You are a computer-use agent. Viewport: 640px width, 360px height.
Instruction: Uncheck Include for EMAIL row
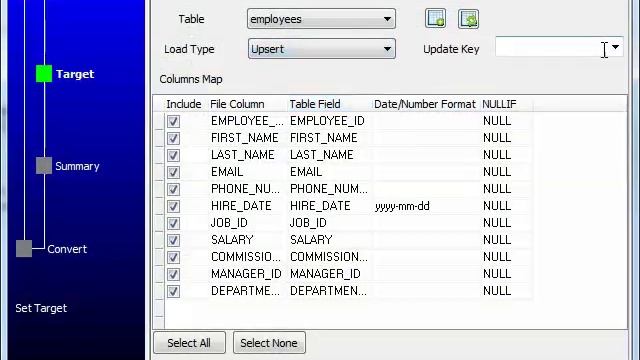tap(173, 172)
